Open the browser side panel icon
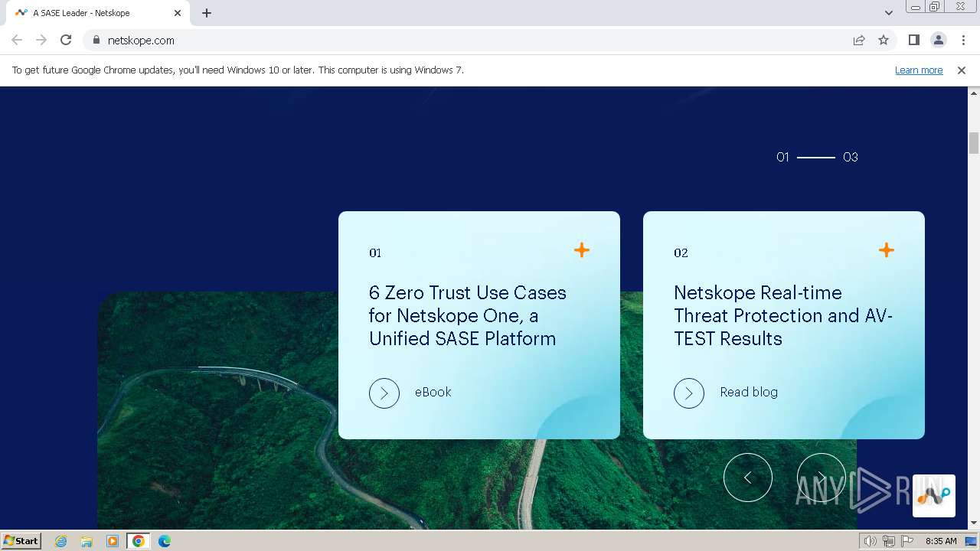 [913, 40]
